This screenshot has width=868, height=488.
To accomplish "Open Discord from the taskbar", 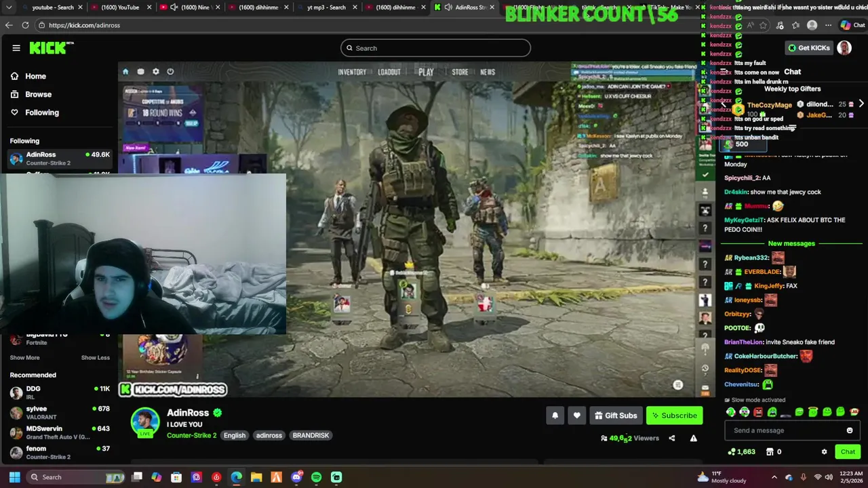I will click(x=296, y=477).
